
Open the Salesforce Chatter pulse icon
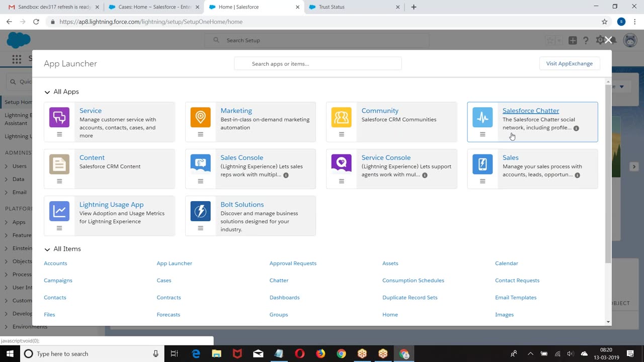point(482,118)
